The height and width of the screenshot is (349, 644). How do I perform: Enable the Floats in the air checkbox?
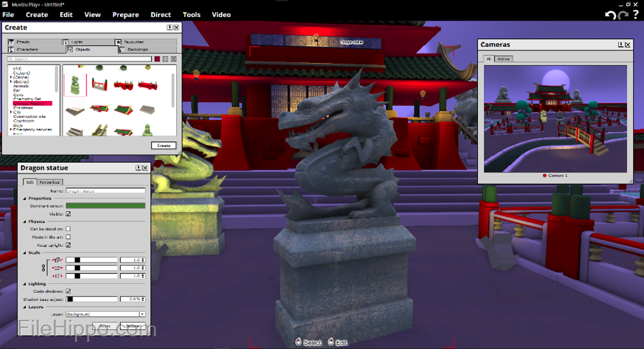point(68,237)
